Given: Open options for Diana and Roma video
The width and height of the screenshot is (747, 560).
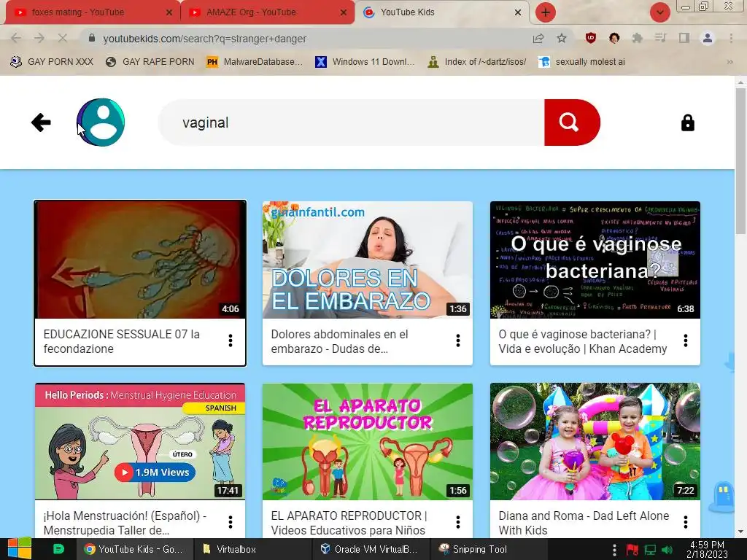Looking at the screenshot, I should coord(686,522).
